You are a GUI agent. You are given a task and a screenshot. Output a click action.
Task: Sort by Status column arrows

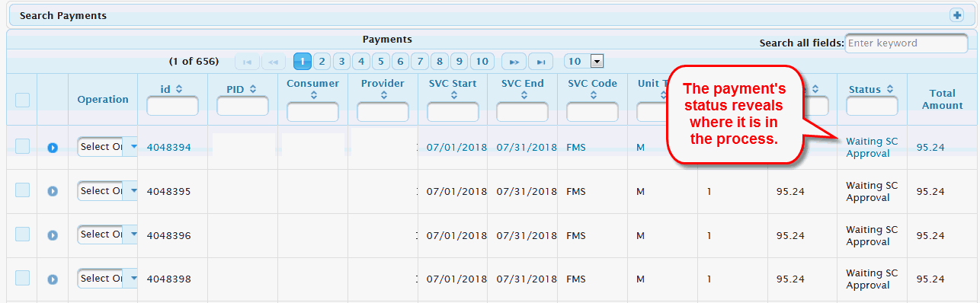(x=890, y=89)
